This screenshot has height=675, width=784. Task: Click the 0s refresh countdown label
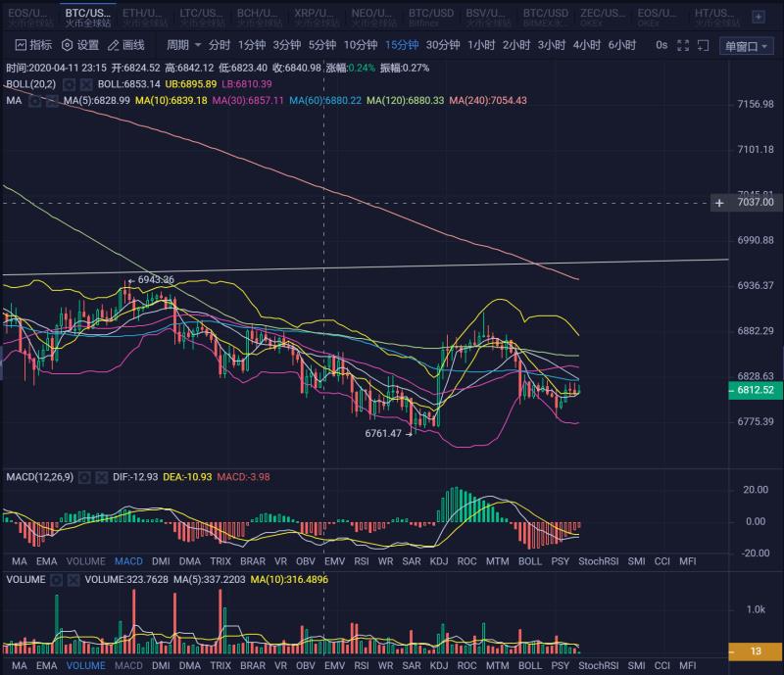point(661,45)
